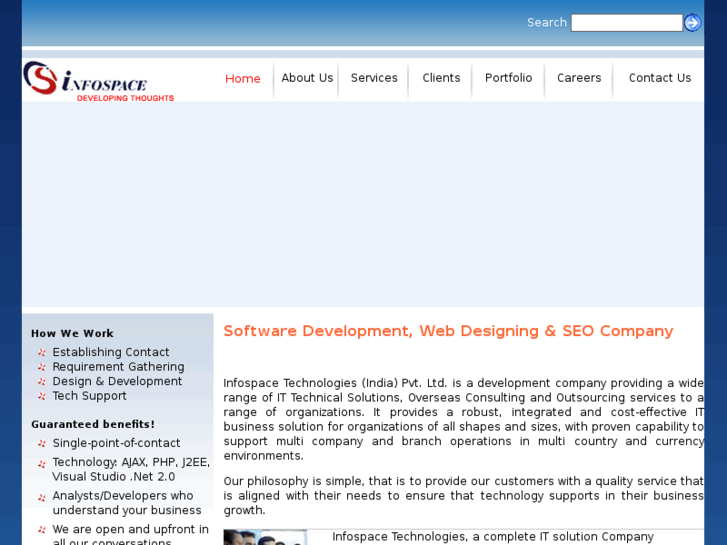Go to the About Us page

point(307,78)
